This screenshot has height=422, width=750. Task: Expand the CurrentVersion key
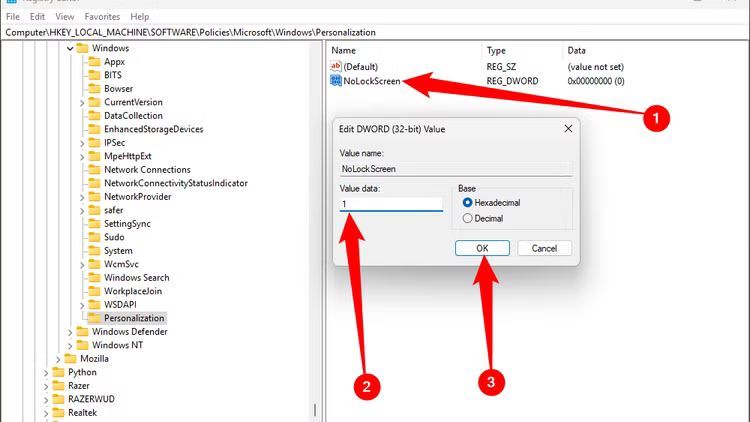pyautogui.click(x=82, y=102)
